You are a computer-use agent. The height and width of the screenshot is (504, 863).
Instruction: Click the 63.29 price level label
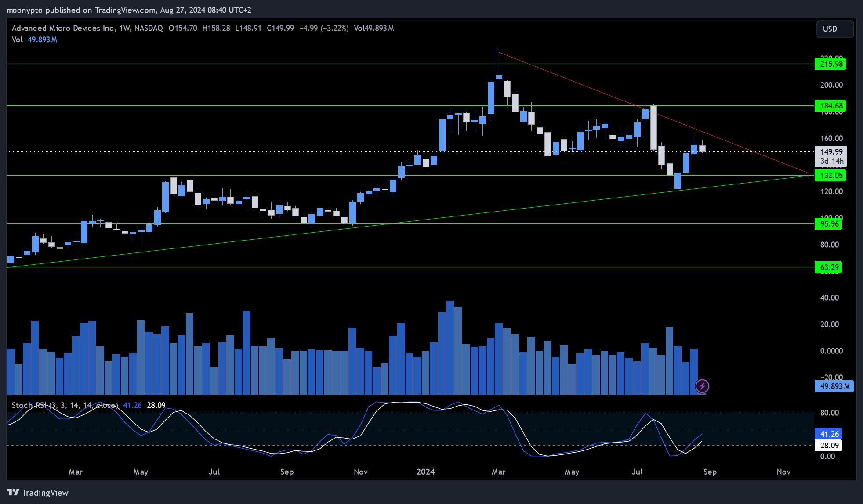point(828,267)
